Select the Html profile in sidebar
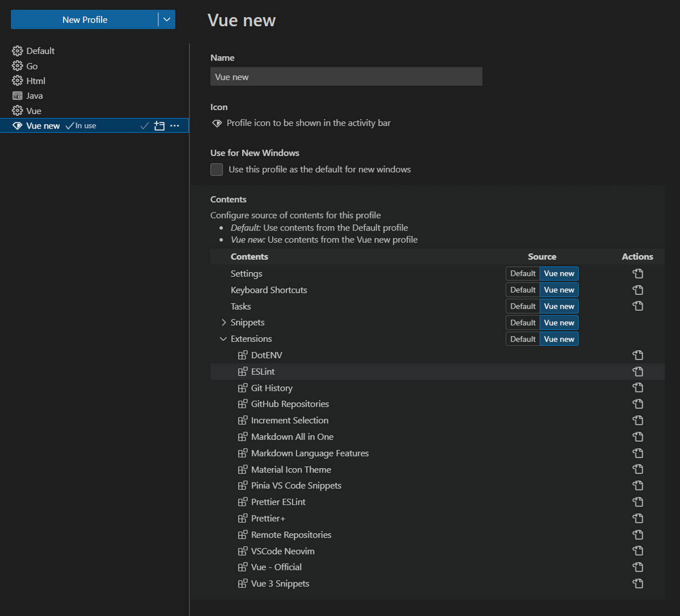 pos(34,81)
